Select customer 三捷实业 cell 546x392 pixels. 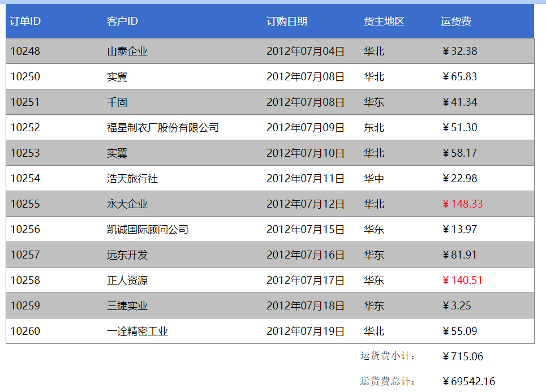pos(127,305)
